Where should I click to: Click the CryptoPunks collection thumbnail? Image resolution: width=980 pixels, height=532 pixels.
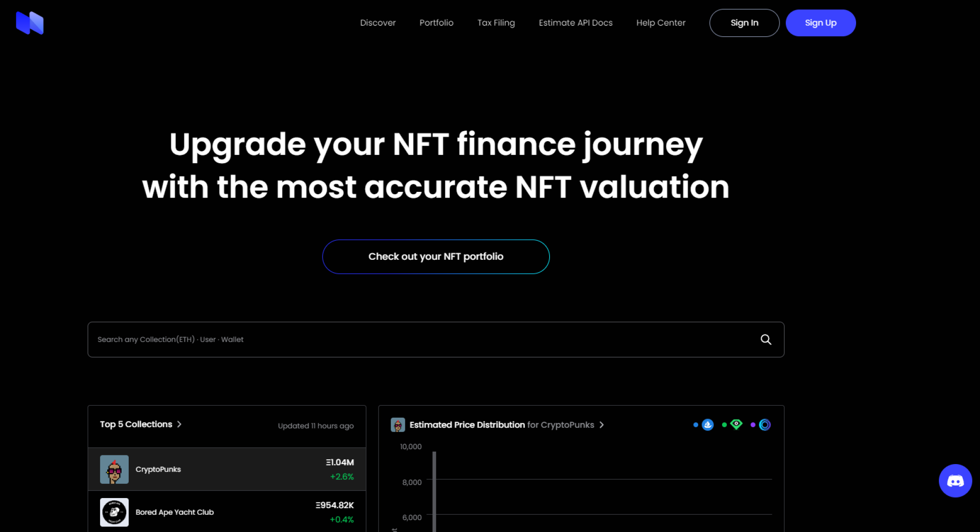(x=114, y=469)
